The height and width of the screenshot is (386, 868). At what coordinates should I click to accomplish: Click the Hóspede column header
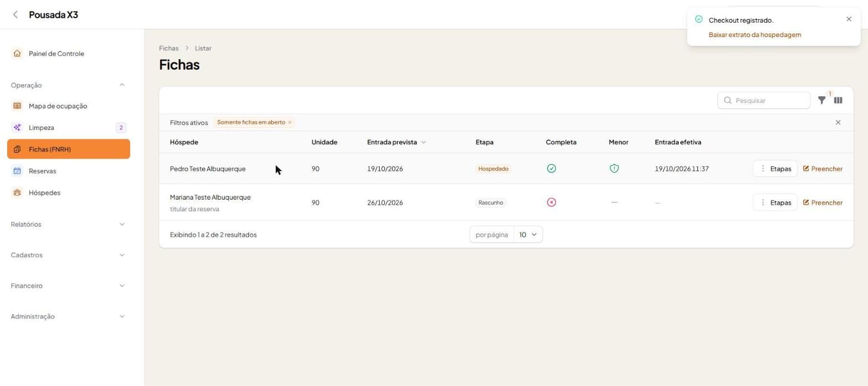click(184, 142)
